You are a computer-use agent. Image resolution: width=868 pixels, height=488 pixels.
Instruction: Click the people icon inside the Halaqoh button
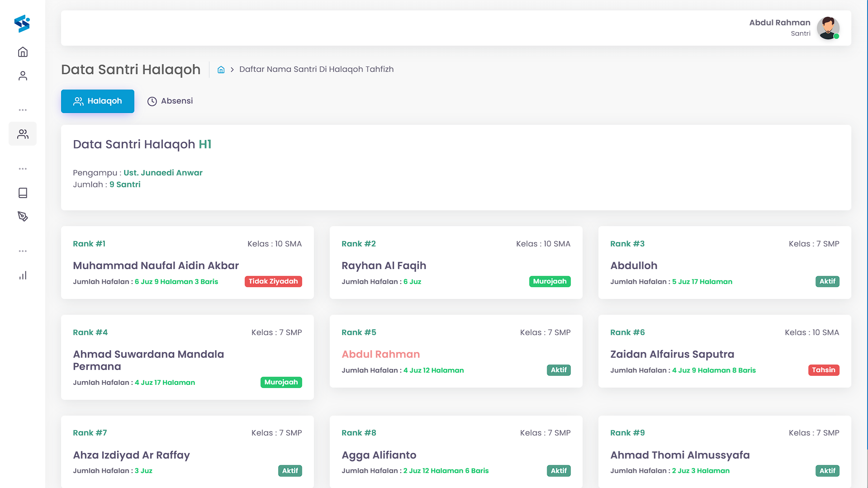click(78, 101)
